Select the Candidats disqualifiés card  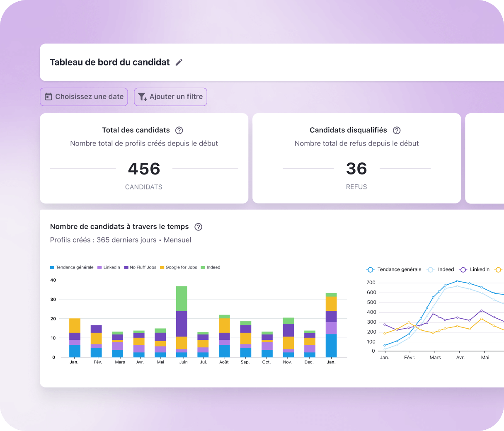356,158
